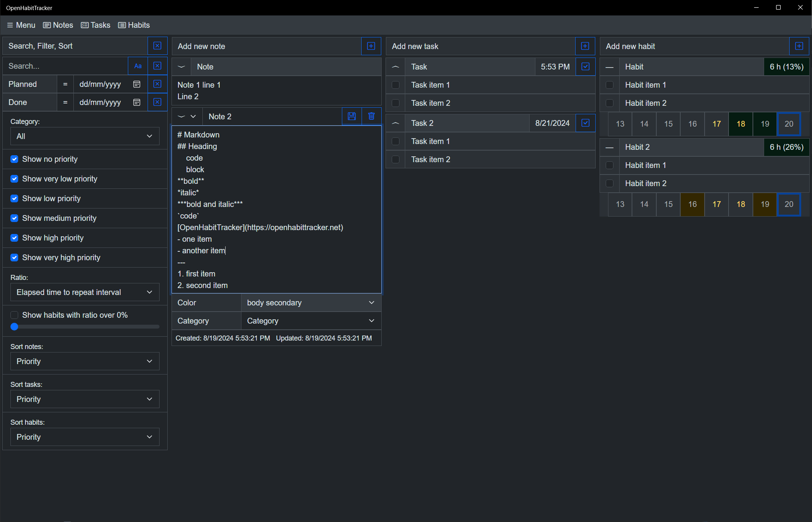Add a new note with the plus icon
This screenshot has height=522, width=812.
[371, 46]
